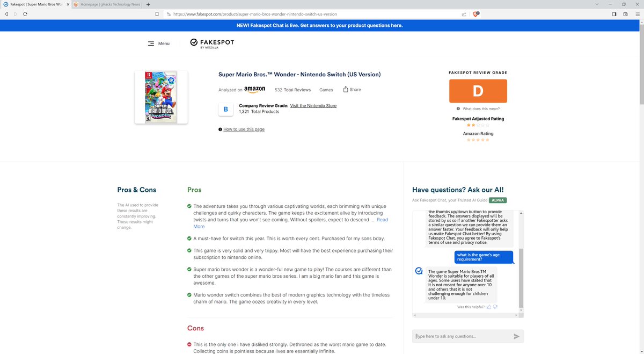Click the send arrow in the chat box

coord(516,336)
